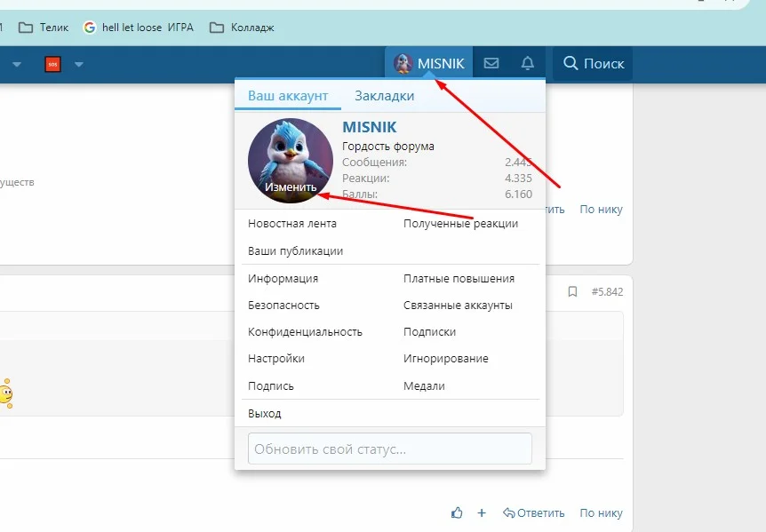Click the plus multi-quote icon

[x=482, y=513]
